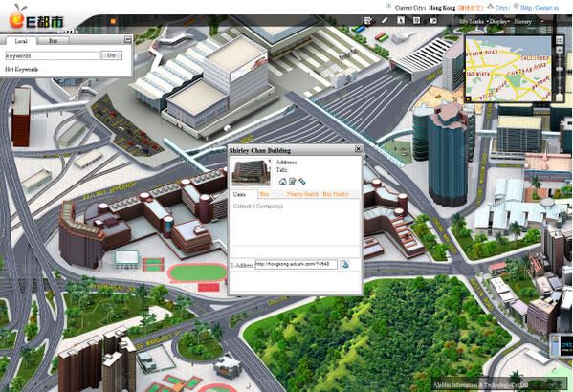Click the Shirley Chan Building thumbnail photo
Screen dimensions: 573x392
pos(251,172)
